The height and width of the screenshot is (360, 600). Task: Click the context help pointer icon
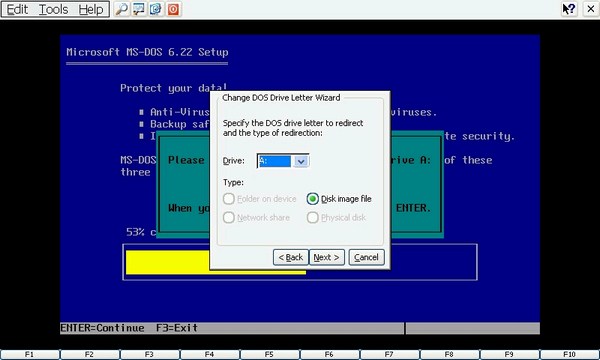pos(569,9)
